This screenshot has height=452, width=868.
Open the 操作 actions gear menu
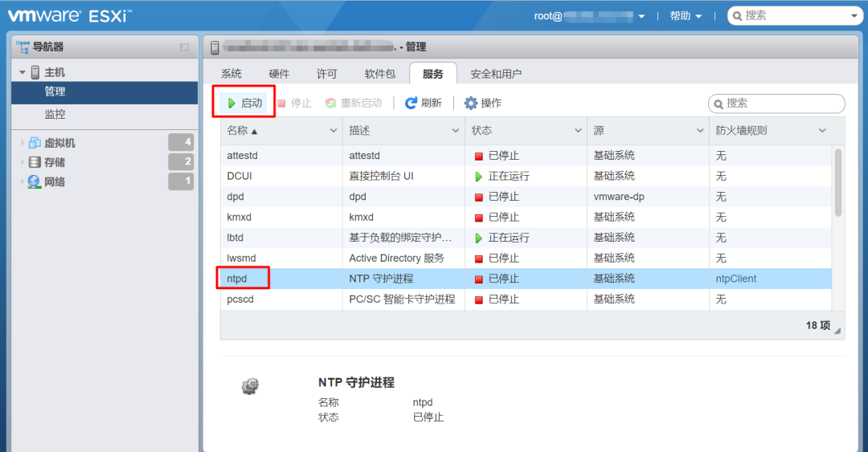[483, 103]
